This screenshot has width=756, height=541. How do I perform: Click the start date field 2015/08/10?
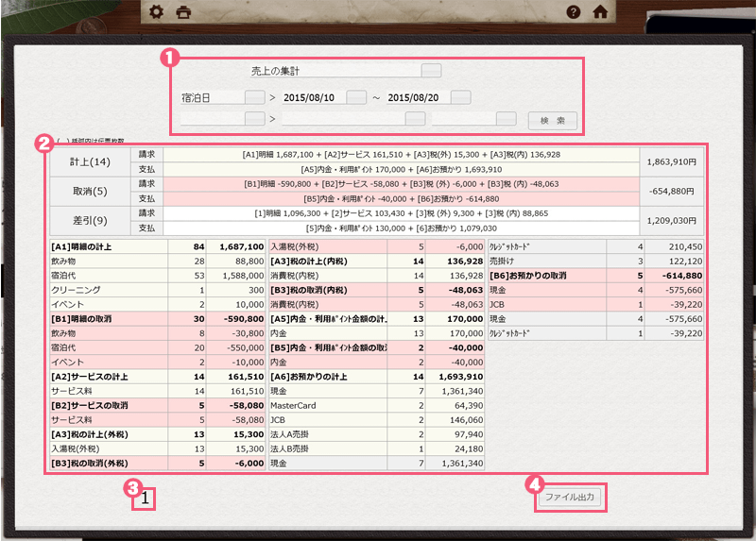pyautogui.click(x=314, y=97)
